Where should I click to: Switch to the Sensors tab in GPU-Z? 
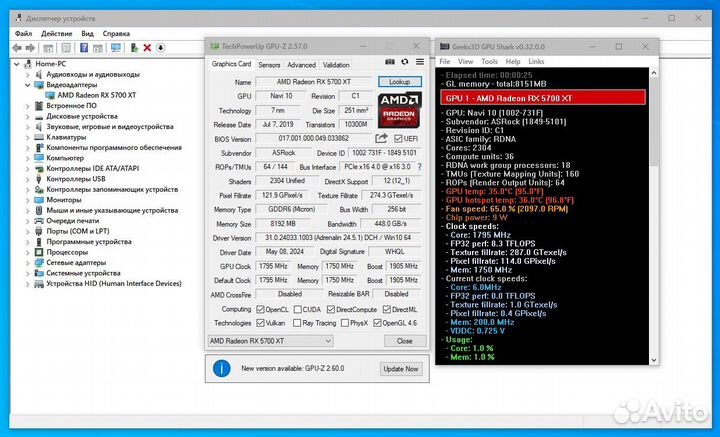tap(269, 64)
